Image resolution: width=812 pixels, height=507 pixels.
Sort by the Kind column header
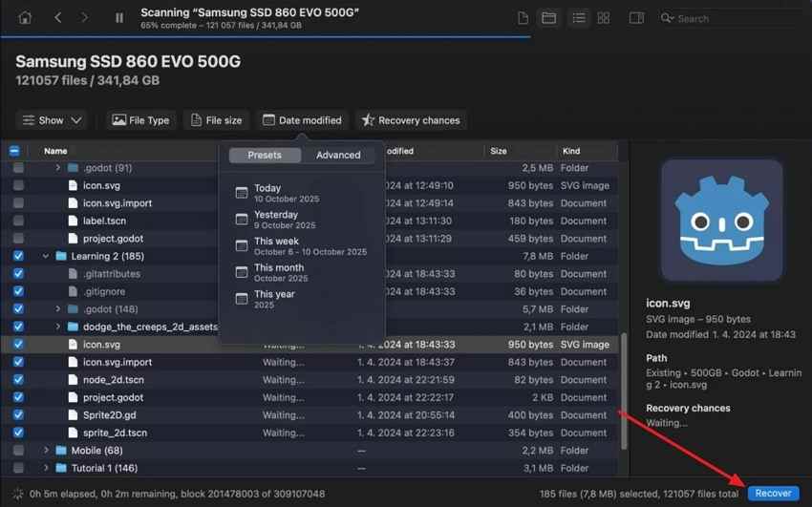pos(571,151)
